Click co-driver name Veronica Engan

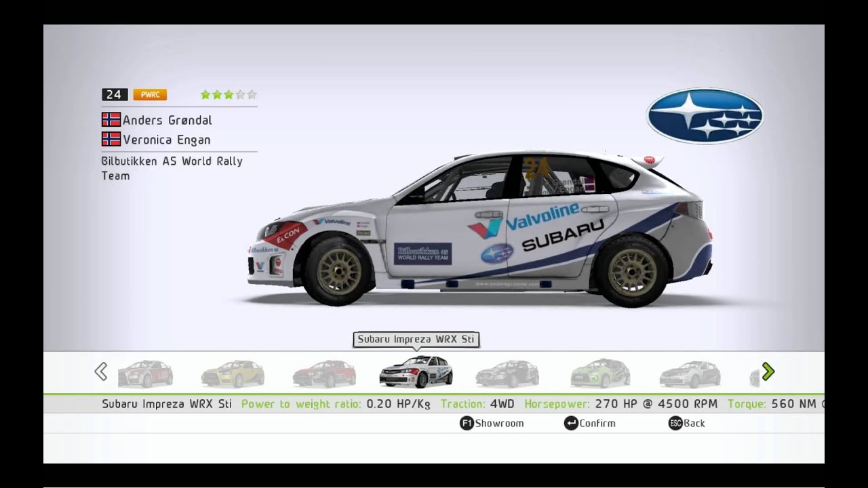pos(167,140)
